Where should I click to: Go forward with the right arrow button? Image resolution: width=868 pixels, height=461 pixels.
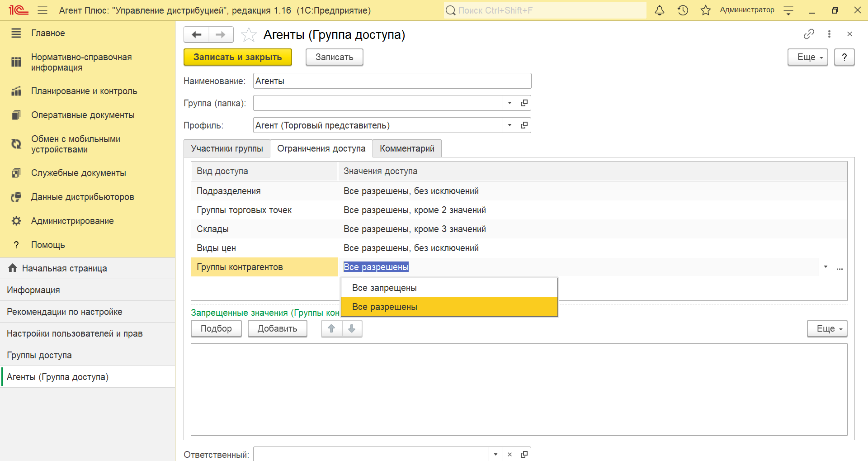point(221,35)
